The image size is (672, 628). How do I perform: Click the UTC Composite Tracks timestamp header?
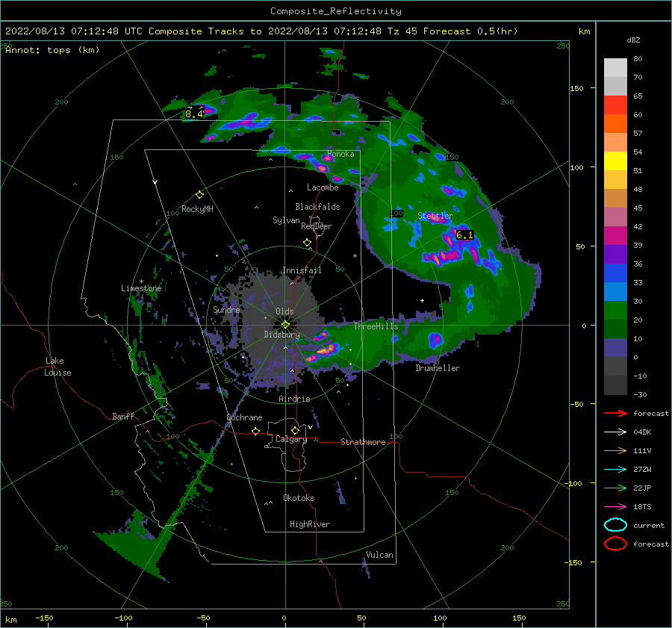261,31
